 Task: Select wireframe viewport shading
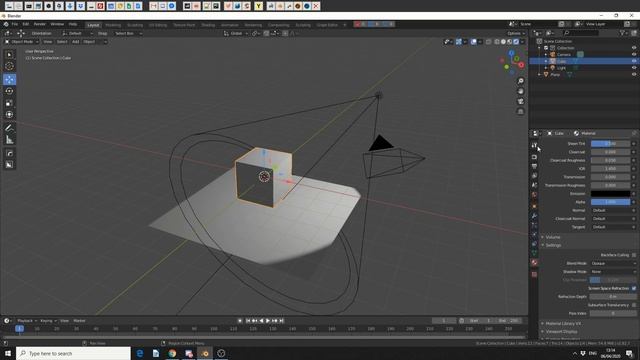[x=497, y=42]
